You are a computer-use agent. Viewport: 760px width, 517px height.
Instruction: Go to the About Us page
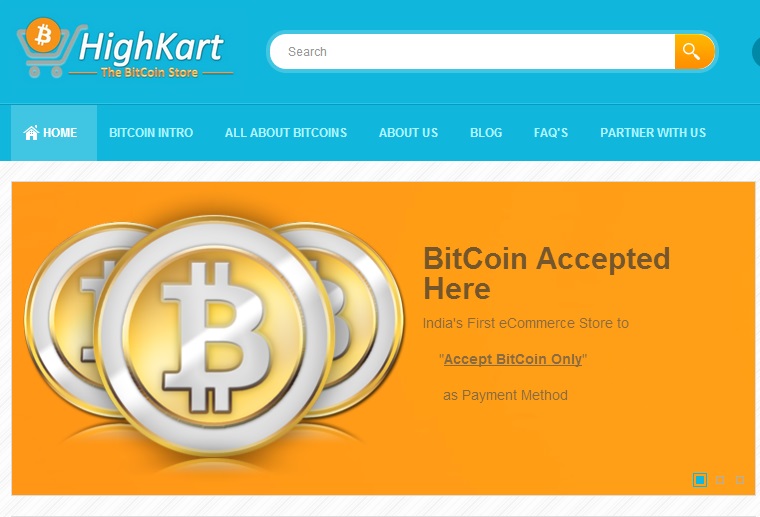point(409,133)
